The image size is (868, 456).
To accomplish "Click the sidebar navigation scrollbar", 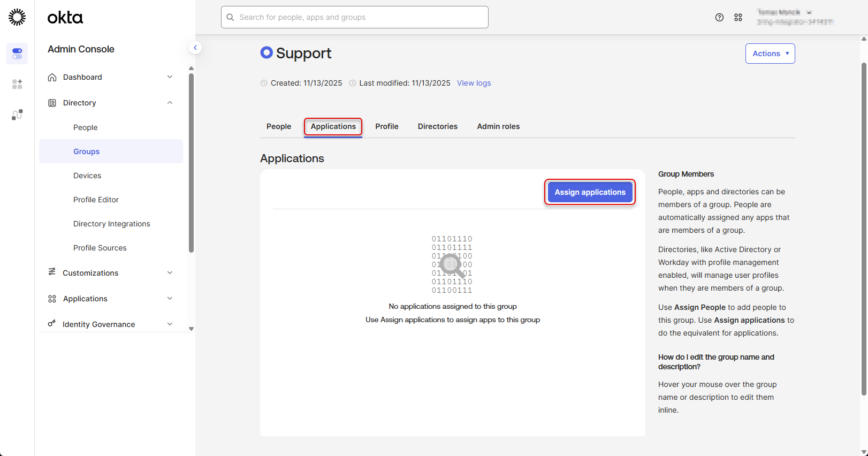I will point(191,161).
